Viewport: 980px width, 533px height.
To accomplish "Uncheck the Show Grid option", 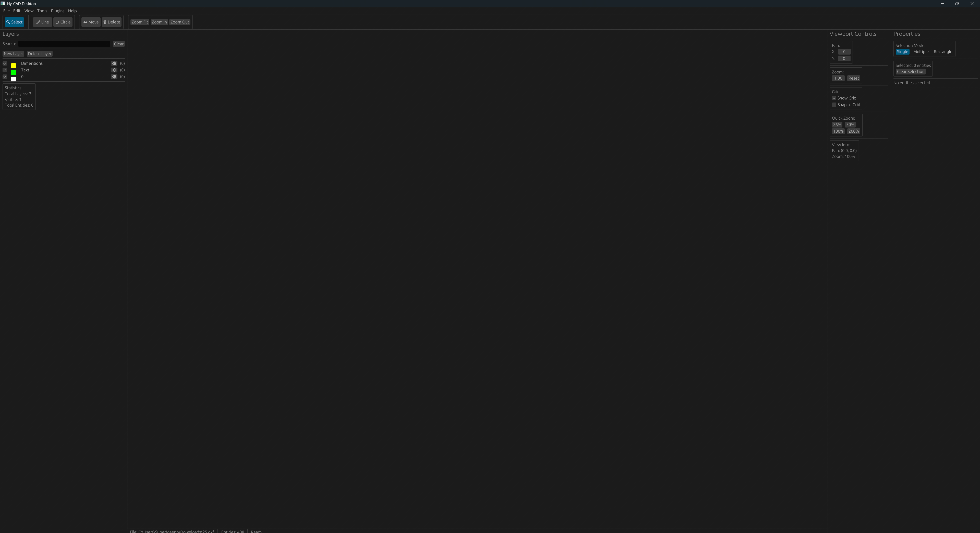I will tap(834, 98).
